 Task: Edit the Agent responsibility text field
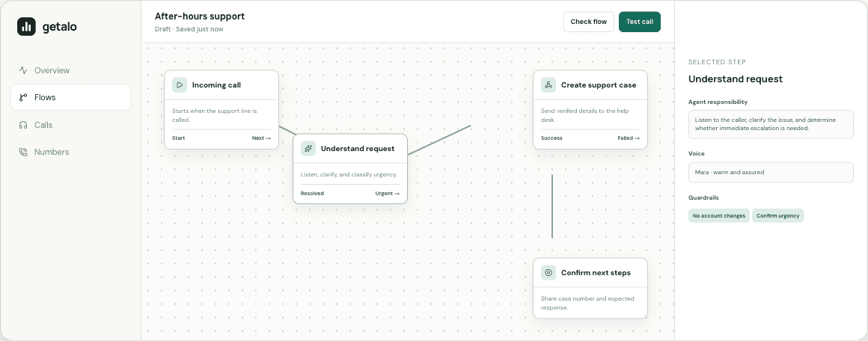[771, 124]
